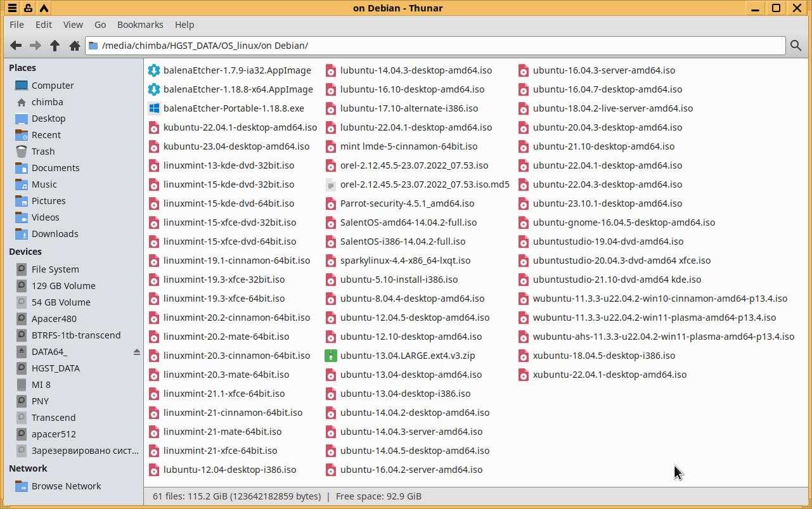Select ubuntu-18.04.2-live-server-amd64.iso file name

[x=613, y=108]
